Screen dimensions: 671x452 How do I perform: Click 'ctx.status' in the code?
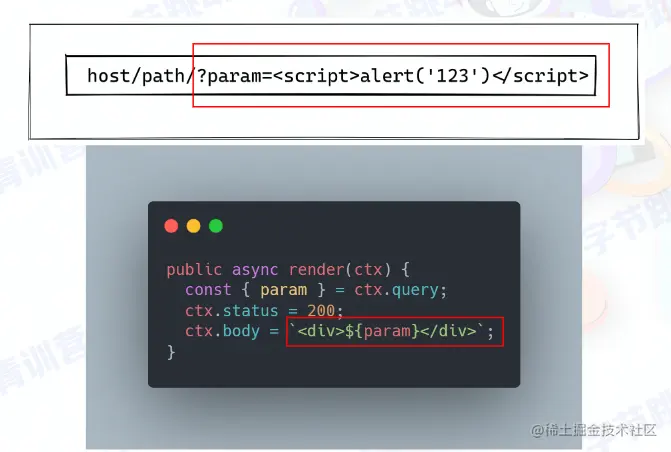232,311
